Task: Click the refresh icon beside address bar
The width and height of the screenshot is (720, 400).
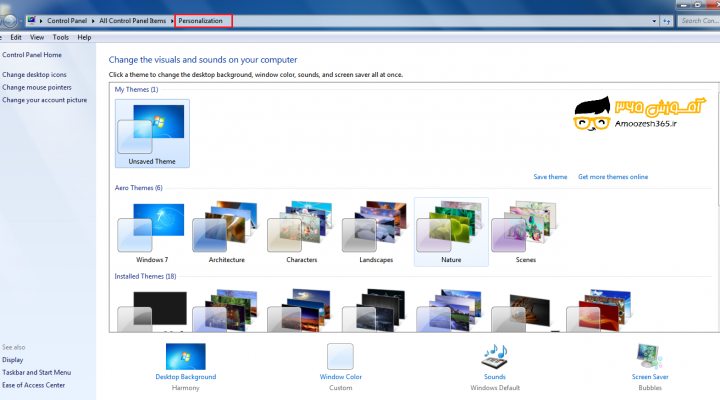Action: coord(667,21)
